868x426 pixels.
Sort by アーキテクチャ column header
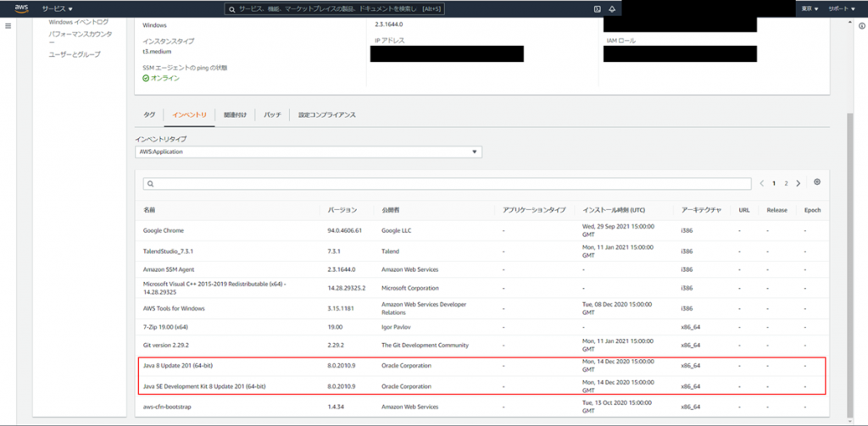701,210
